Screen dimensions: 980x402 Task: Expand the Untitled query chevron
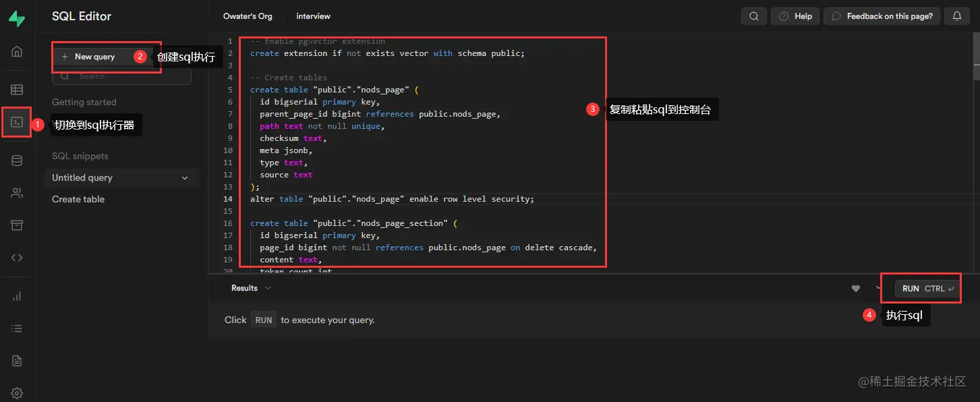pyautogui.click(x=185, y=178)
